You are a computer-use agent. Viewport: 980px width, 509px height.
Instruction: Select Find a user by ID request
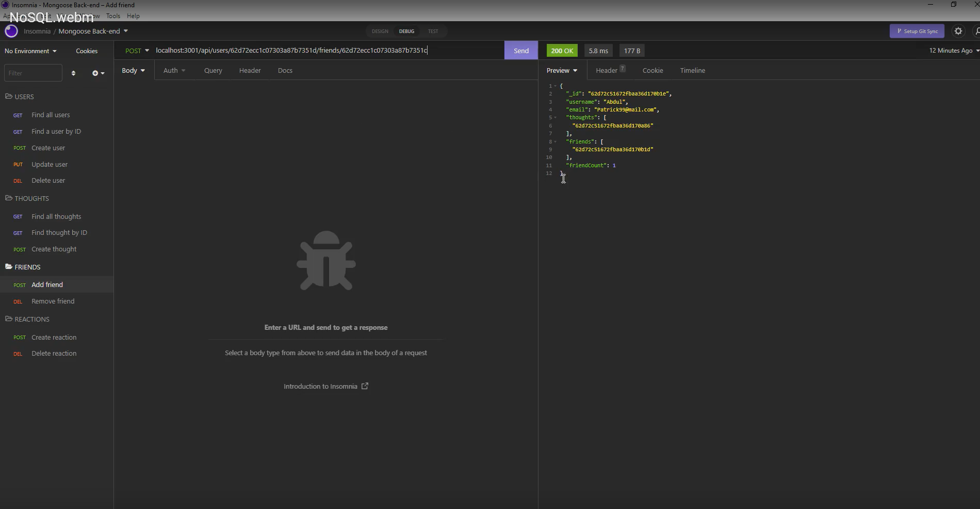pyautogui.click(x=57, y=132)
